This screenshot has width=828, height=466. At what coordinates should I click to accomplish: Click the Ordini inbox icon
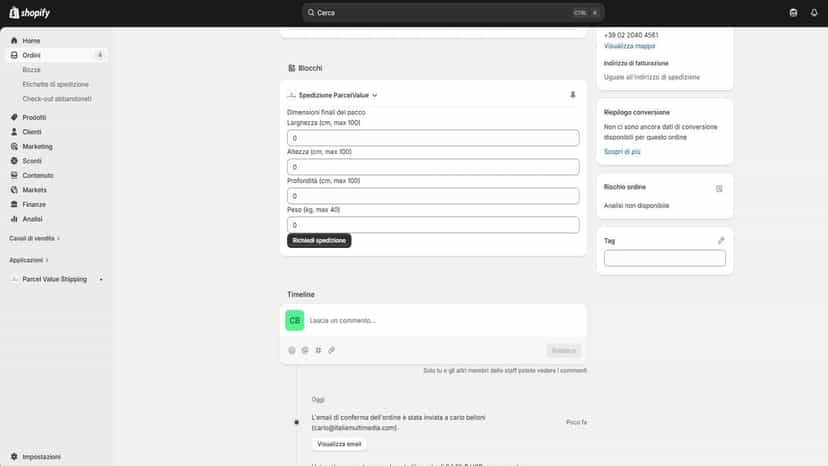(x=14, y=55)
